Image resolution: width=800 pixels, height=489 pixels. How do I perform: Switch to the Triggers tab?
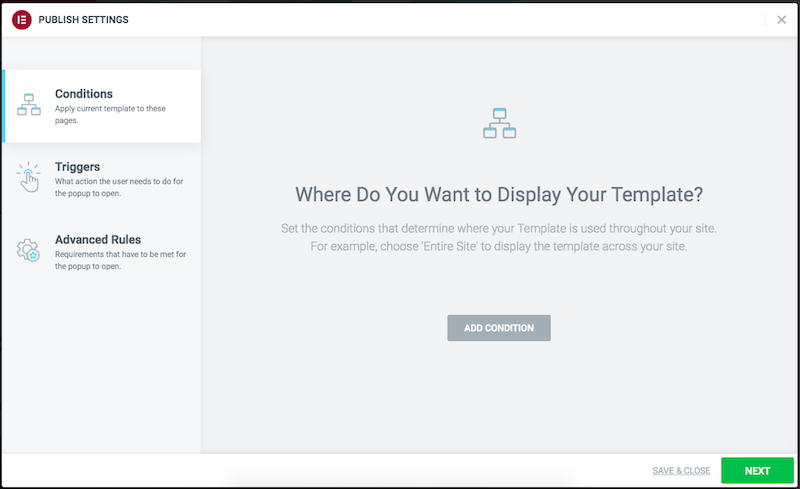[x=101, y=179]
